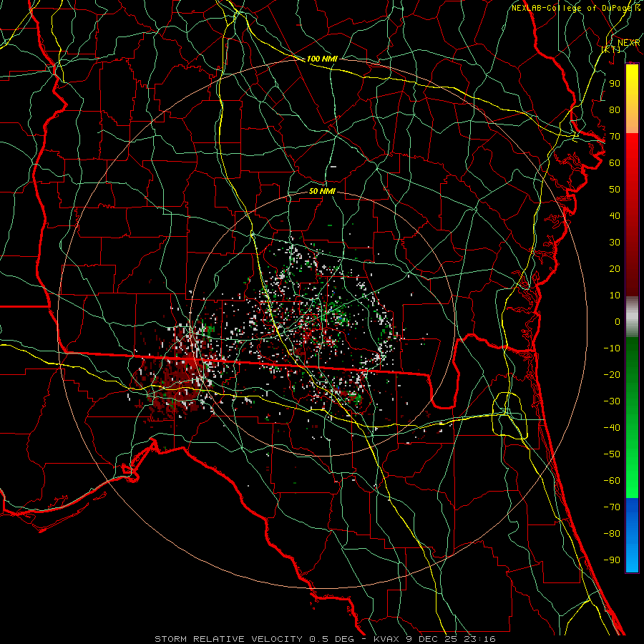Click the "-20" tick label on the velocity scale

[x=612, y=374]
